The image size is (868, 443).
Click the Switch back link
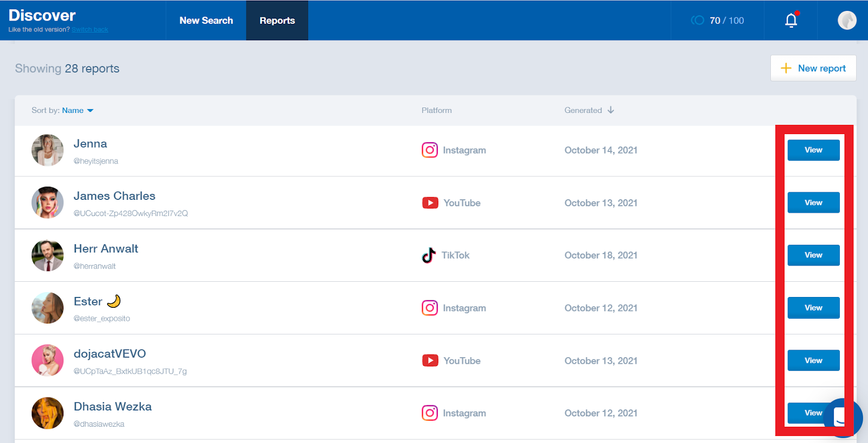[x=90, y=29]
